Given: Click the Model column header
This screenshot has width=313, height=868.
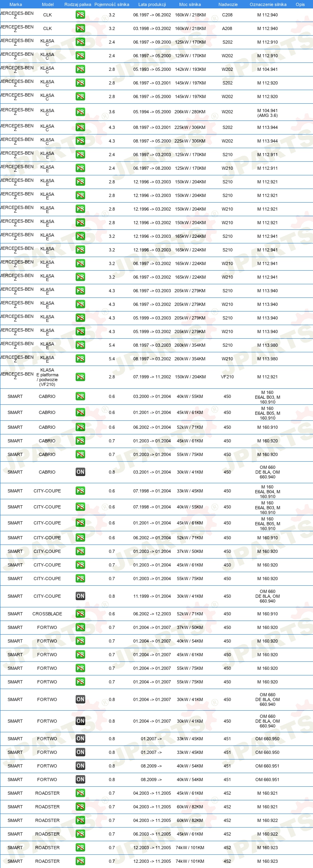Looking at the screenshot, I should pyautogui.click(x=48, y=4).
